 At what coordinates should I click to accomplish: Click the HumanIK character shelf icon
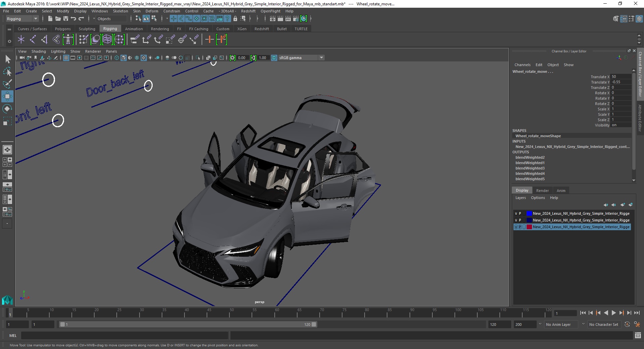click(x=68, y=40)
